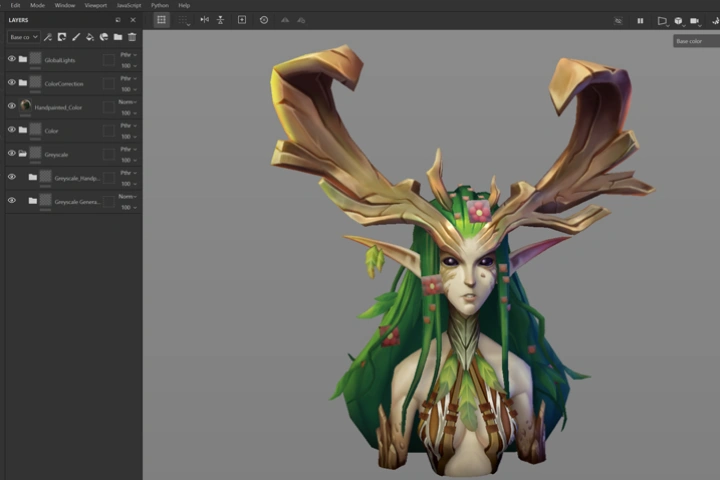Expand the Color folder icon
Screen dimensions: 720x480
(22, 130)
